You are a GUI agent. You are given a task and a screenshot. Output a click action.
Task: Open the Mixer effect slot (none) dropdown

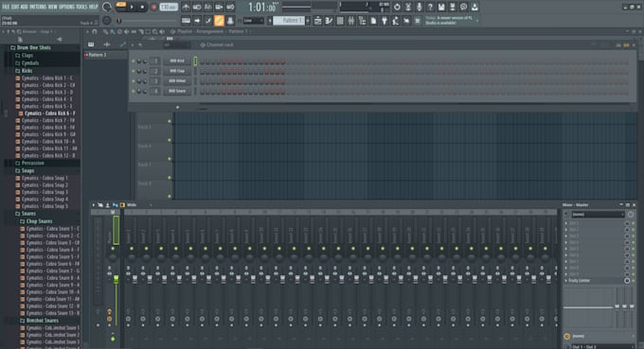pyautogui.click(x=598, y=215)
